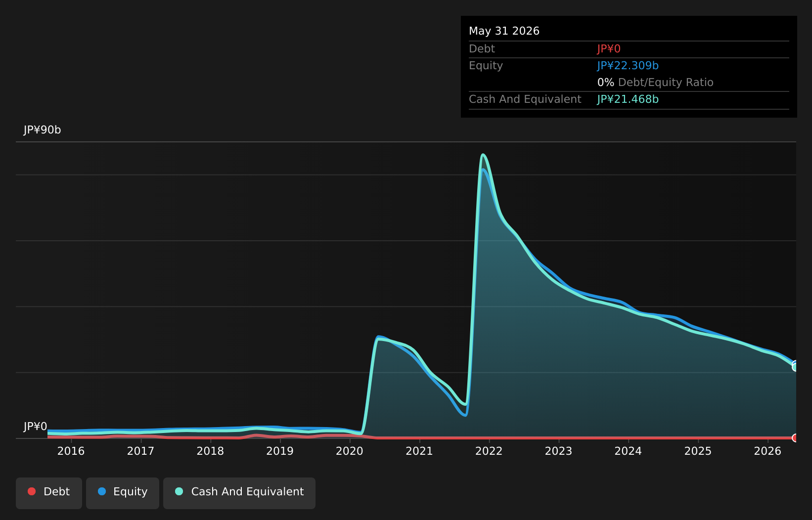Click the JP¥0 y-axis label

pos(36,427)
